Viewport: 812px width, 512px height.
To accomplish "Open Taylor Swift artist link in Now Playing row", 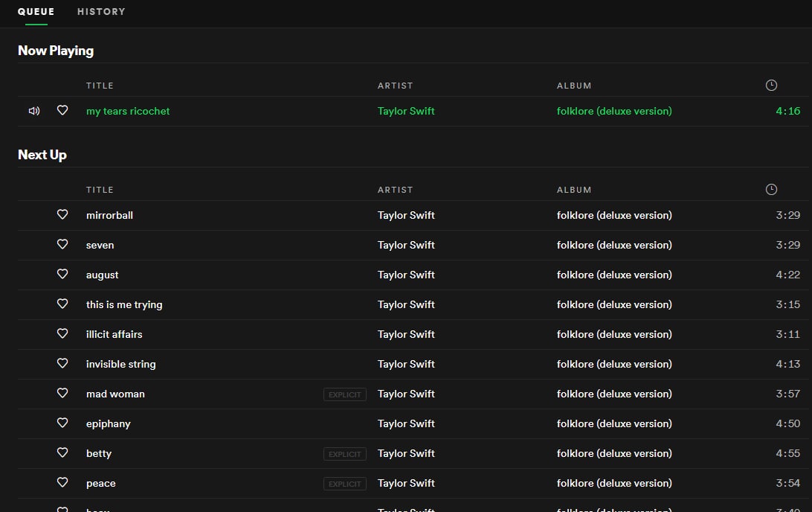I will [x=406, y=111].
